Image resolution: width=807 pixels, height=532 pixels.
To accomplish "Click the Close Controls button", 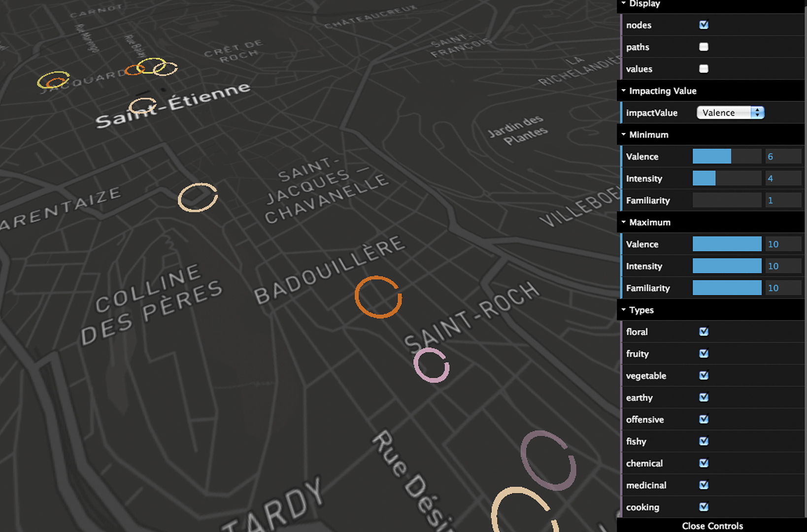I will pos(712,526).
